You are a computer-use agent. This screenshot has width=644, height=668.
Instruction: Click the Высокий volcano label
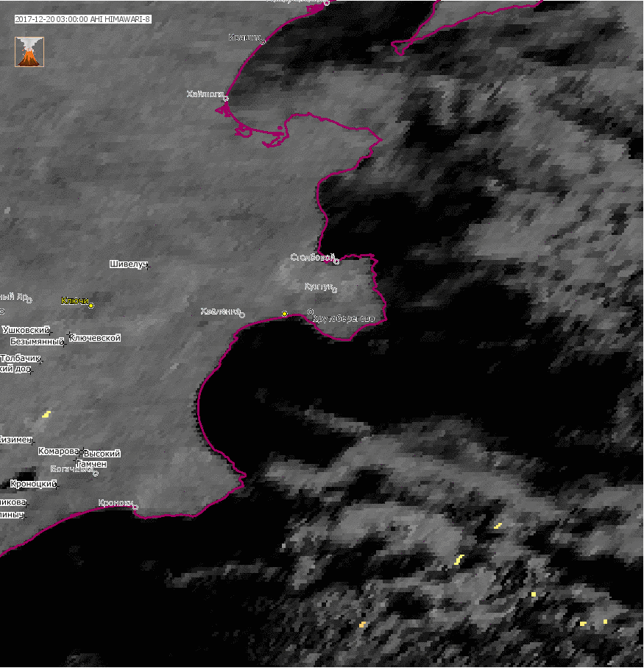click(102, 454)
